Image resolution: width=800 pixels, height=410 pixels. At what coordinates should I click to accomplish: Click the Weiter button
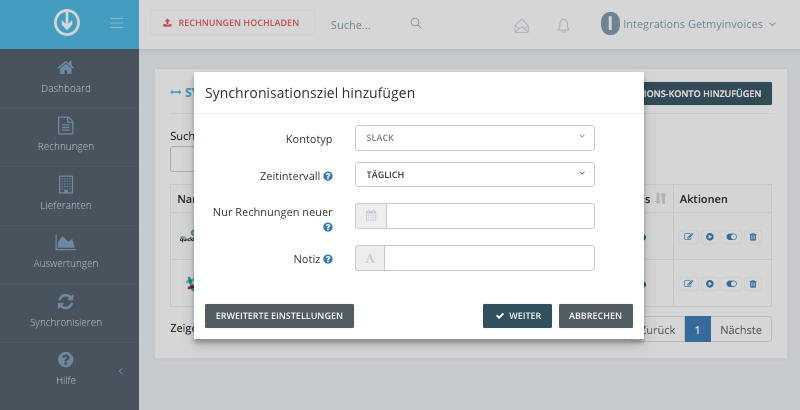pos(517,316)
